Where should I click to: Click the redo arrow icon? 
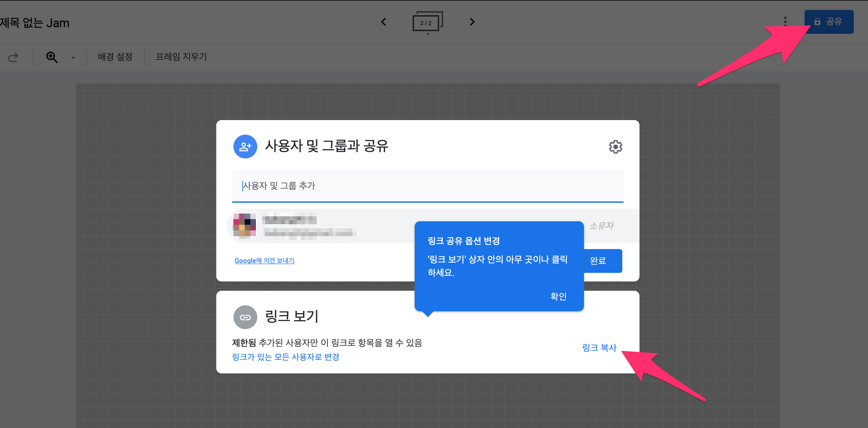tap(13, 57)
